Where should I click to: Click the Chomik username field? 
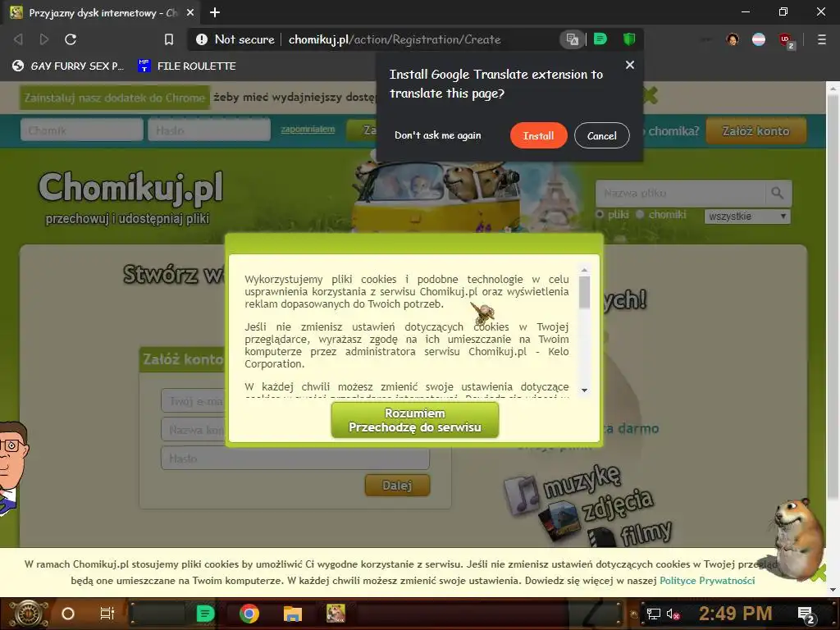(x=82, y=130)
